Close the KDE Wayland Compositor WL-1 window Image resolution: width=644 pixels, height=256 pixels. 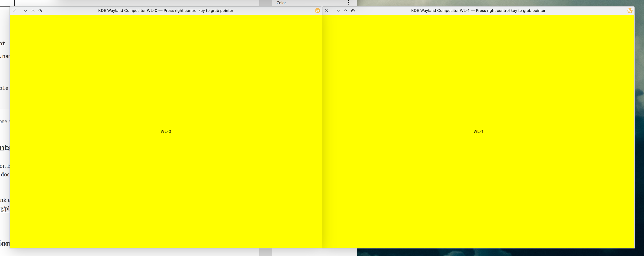coord(327,10)
